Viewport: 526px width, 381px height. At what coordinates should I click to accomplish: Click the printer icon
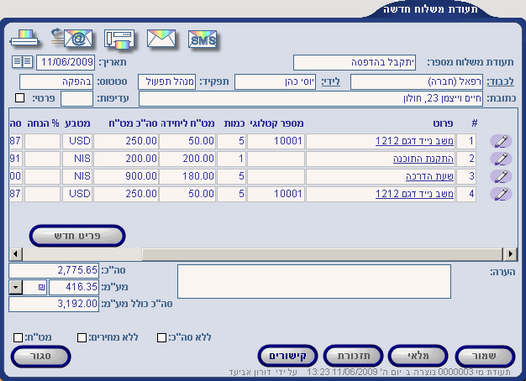(24, 38)
